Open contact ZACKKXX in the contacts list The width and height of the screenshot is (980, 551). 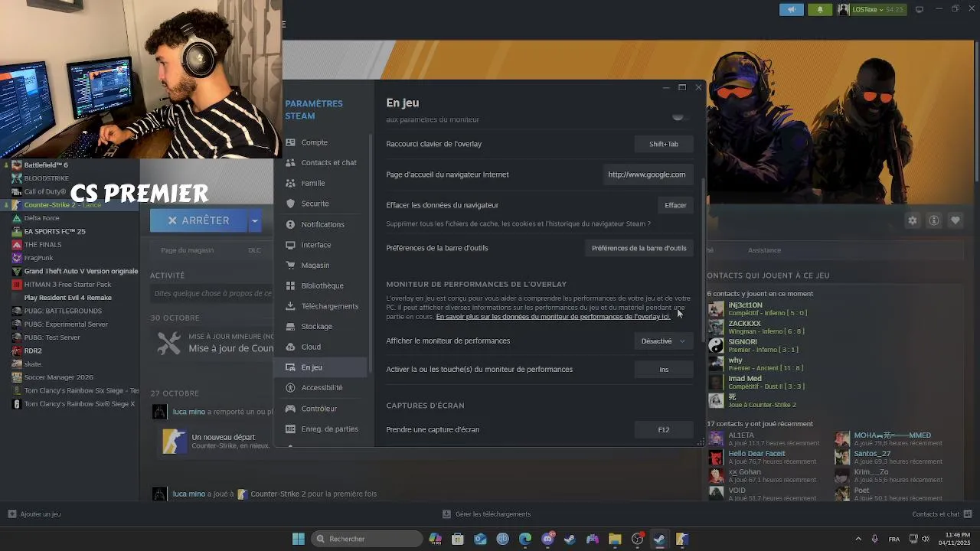pyautogui.click(x=758, y=328)
